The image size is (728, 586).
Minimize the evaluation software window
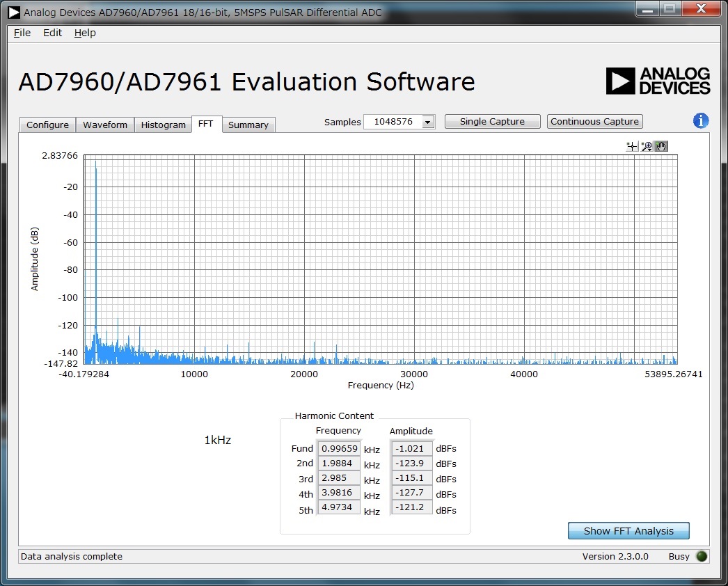click(x=648, y=9)
